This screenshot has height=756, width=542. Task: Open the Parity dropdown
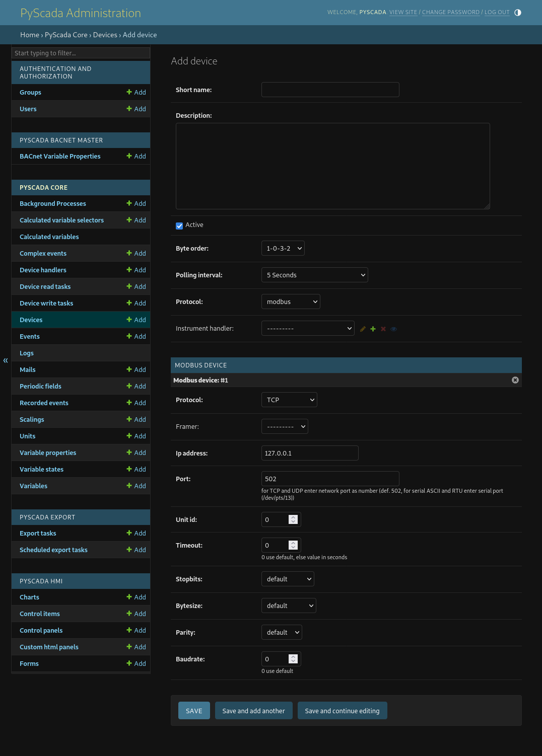(282, 633)
